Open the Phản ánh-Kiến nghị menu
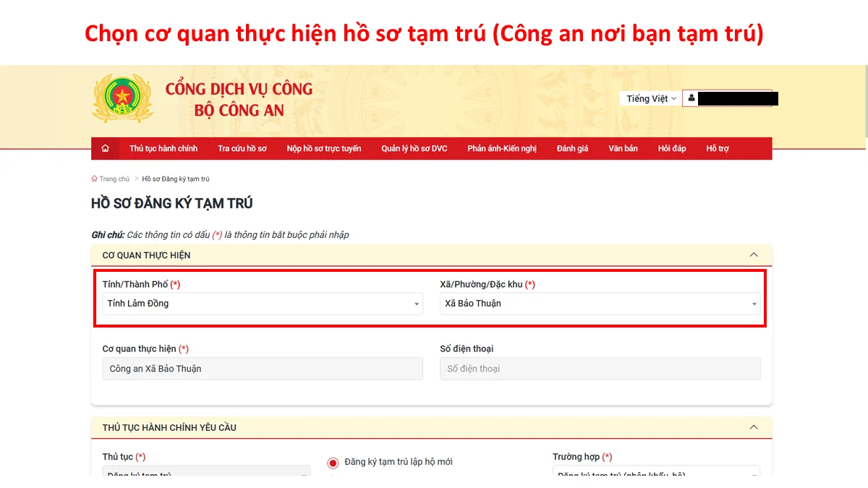The width and height of the screenshot is (868, 488). tap(502, 148)
